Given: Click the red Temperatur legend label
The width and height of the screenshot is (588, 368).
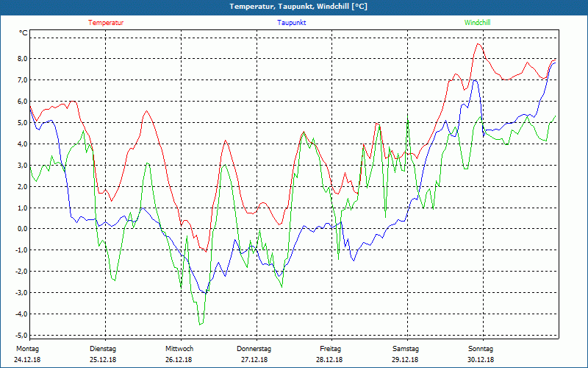Looking at the screenshot, I should (106, 23).
